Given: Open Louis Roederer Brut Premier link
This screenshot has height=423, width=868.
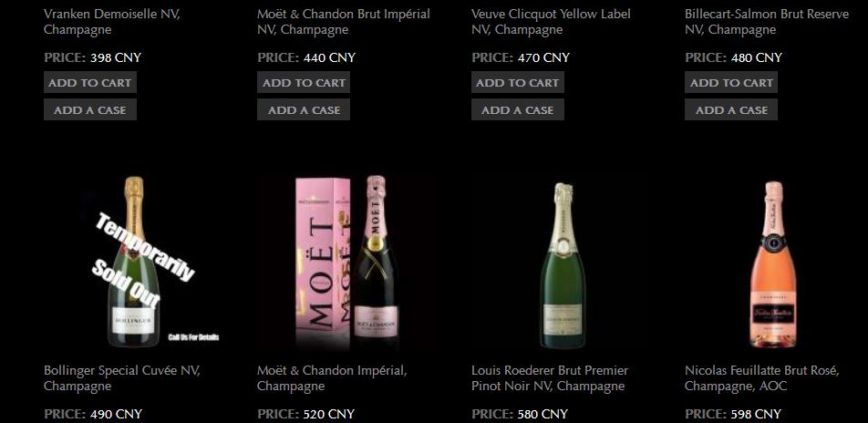Looking at the screenshot, I should (550, 377).
